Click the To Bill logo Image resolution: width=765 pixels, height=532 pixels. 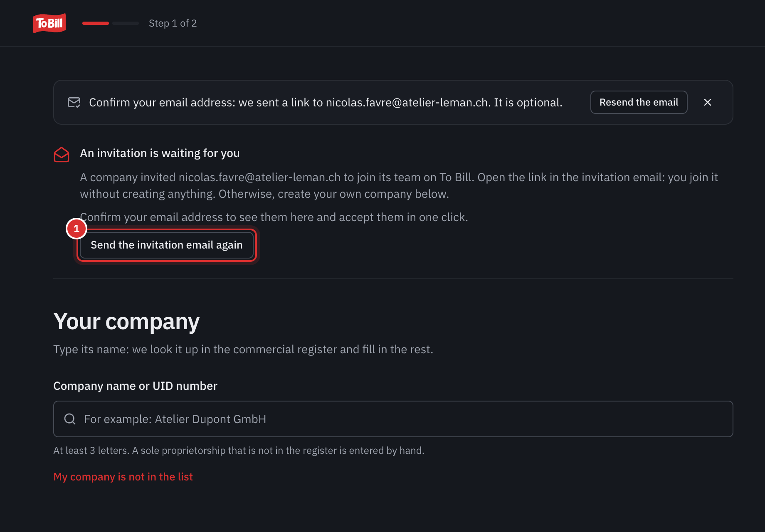[x=49, y=23]
